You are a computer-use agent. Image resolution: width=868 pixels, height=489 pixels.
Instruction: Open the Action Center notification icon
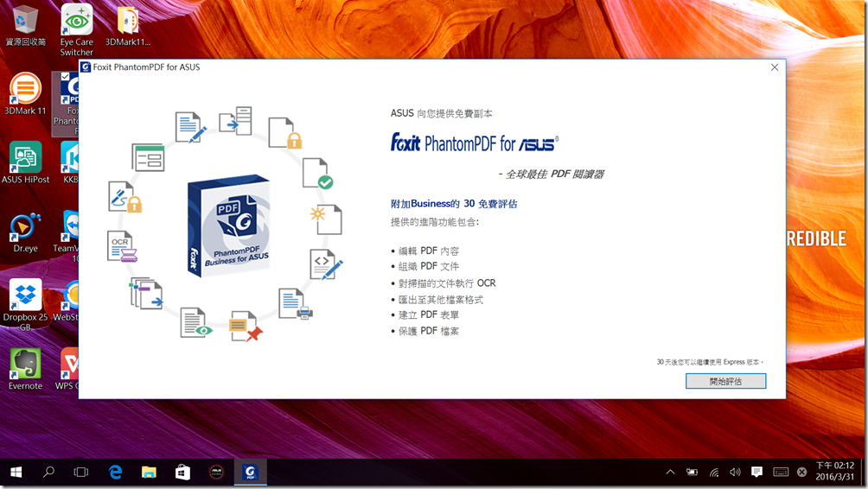click(x=756, y=472)
